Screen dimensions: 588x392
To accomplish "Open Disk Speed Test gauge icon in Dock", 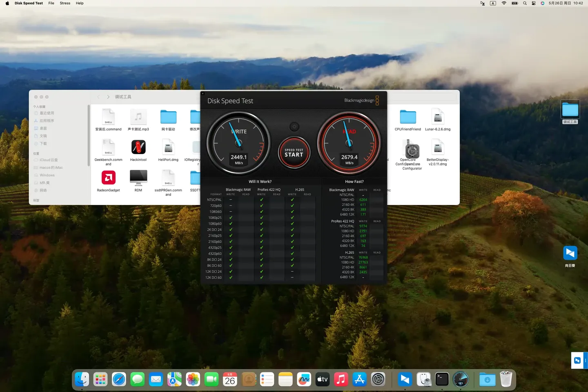I will [461, 379].
